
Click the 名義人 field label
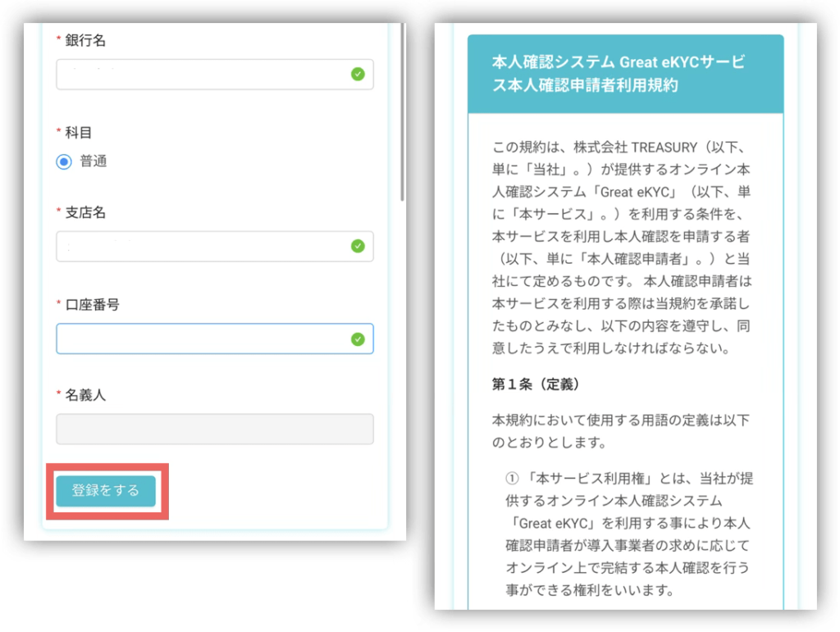point(85,394)
